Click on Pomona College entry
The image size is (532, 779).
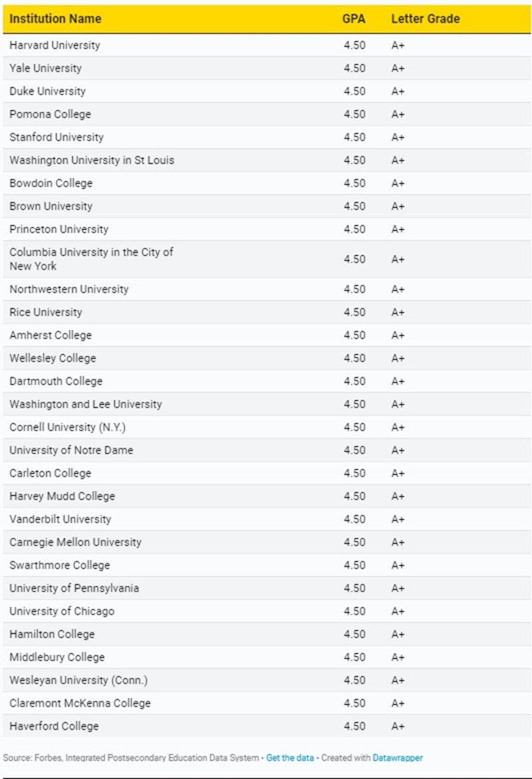point(50,114)
